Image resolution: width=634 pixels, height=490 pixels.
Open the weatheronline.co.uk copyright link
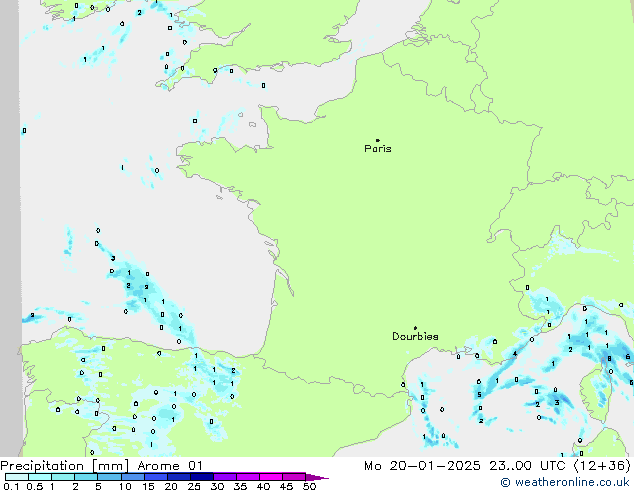[x=565, y=482]
